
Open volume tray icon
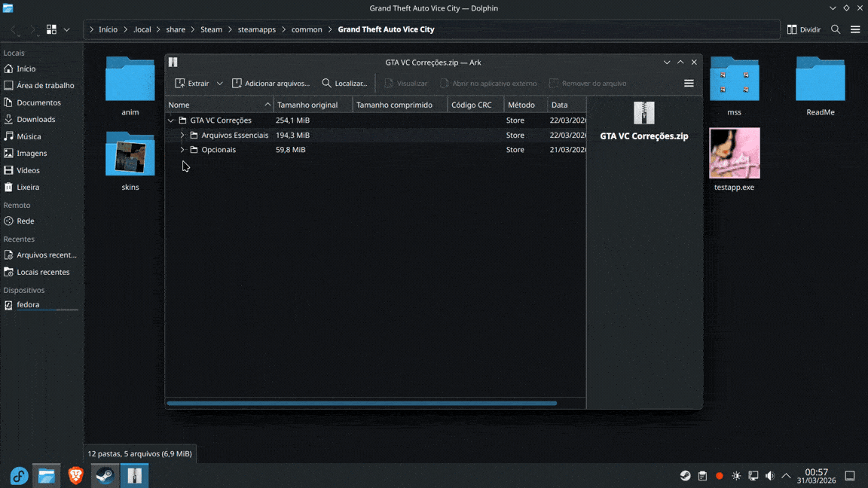pyautogui.click(x=770, y=476)
